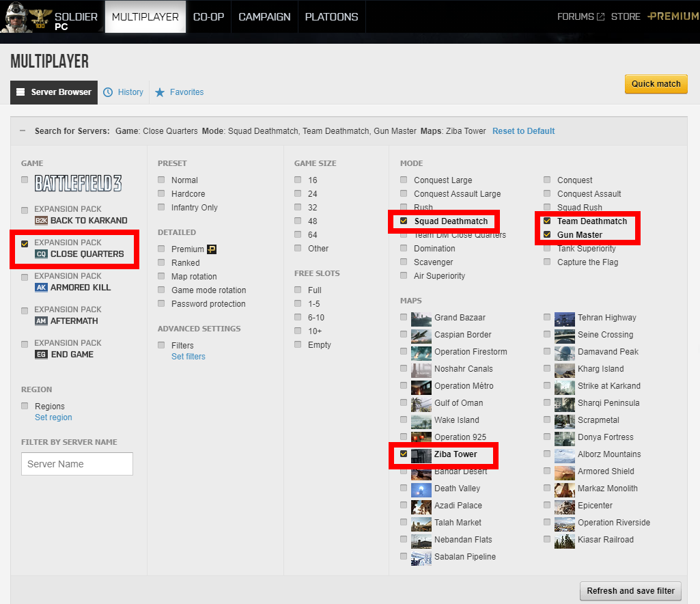
Task: Open the Set filters link
Action: pos(188,357)
